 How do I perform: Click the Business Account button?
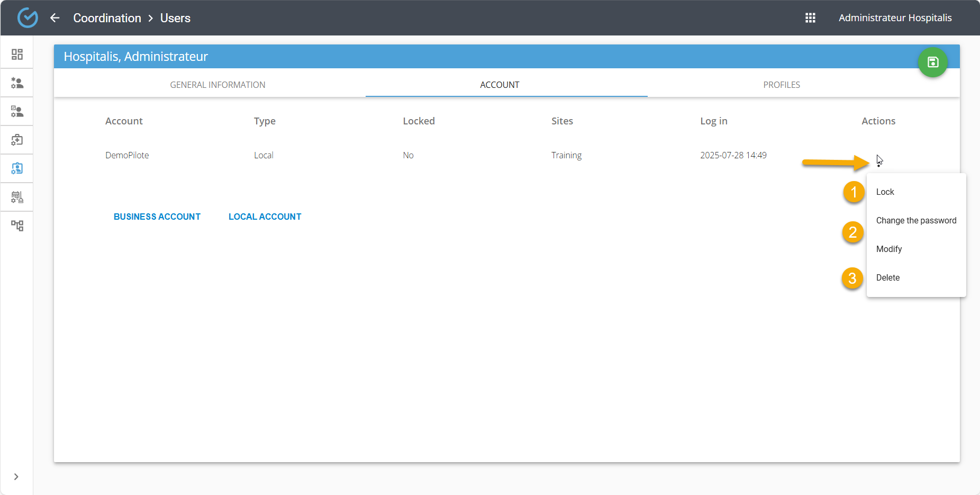pyautogui.click(x=157, y=217)
